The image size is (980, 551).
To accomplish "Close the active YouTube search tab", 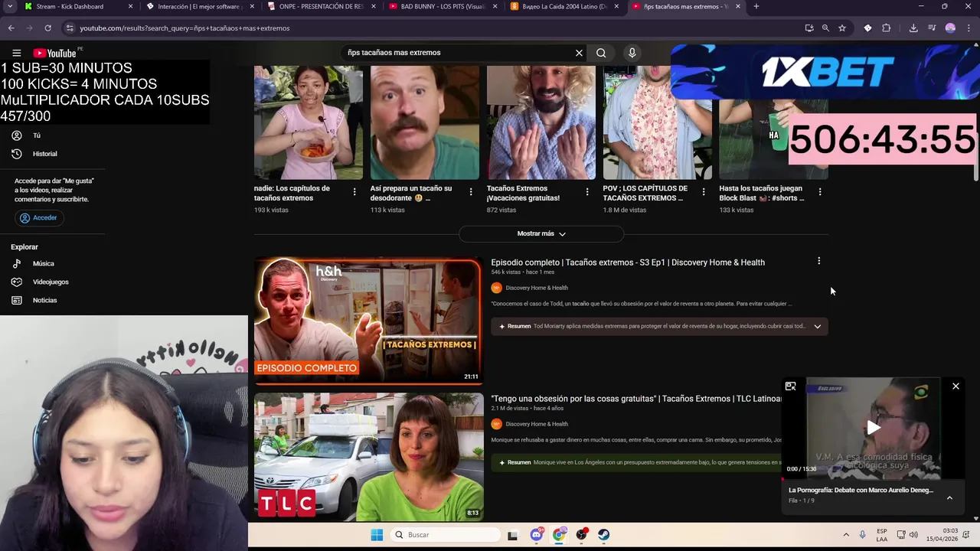I will (x=738, y=6).
